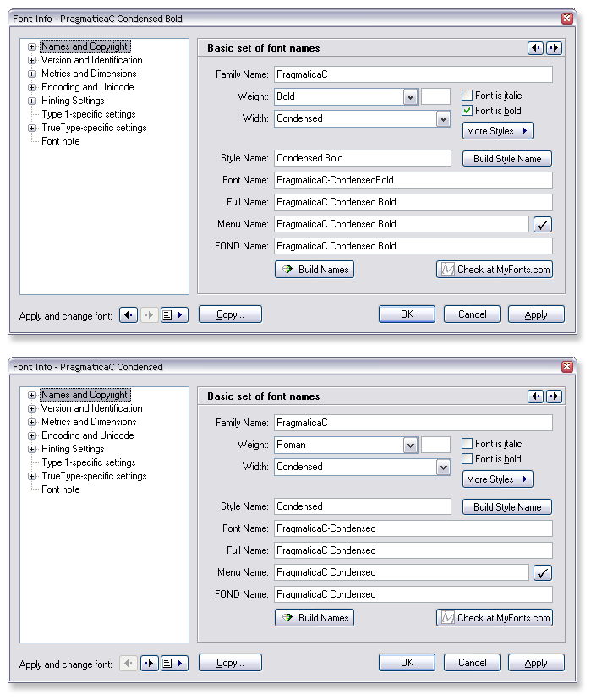Click next page arrow in Condensed Bold window header
The image size is (591, 700).
[x=554, y=48]
